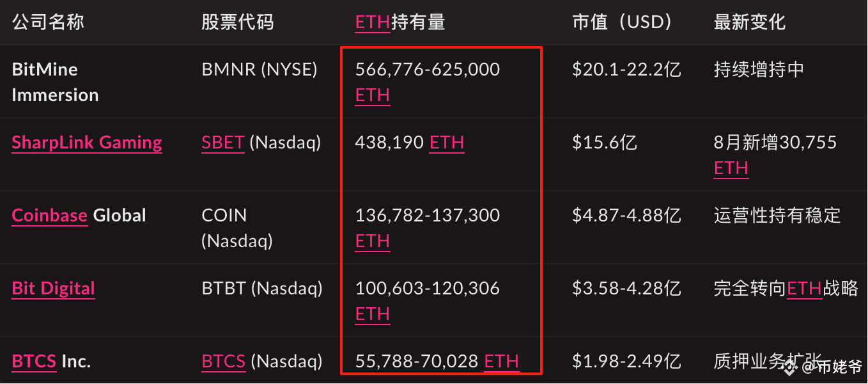Select the 最新变化 column header
Viewport: 868px width, 384px height.
pyautogui.click(x=749, y=23)
